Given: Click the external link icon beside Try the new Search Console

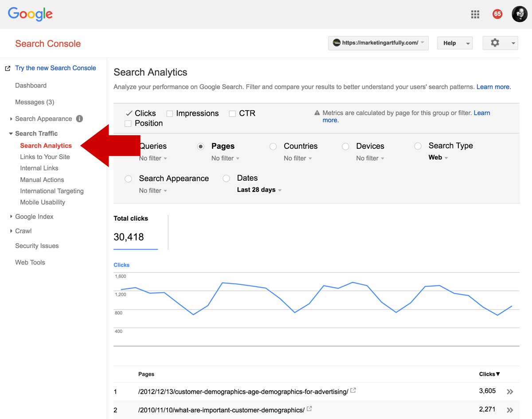Looking at the screenshot, I should (x=8, y=68).
